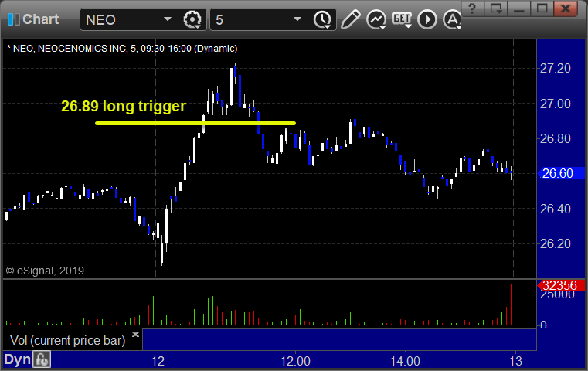Viewport: 588px width, 371px height.
Task: Click the GET data icon
Action: [x=402, y=19]
